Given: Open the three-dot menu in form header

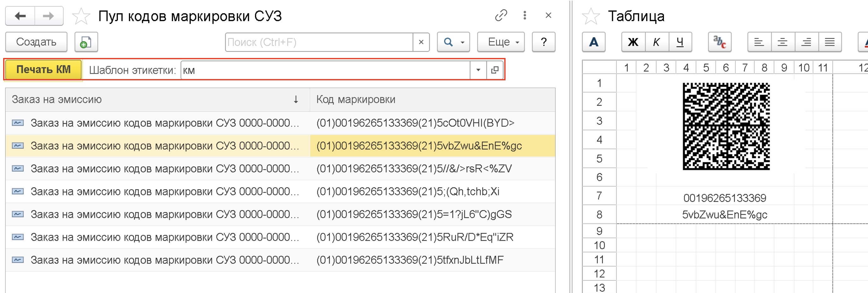Looking at the screenshot, I should (x=525, y=15).
